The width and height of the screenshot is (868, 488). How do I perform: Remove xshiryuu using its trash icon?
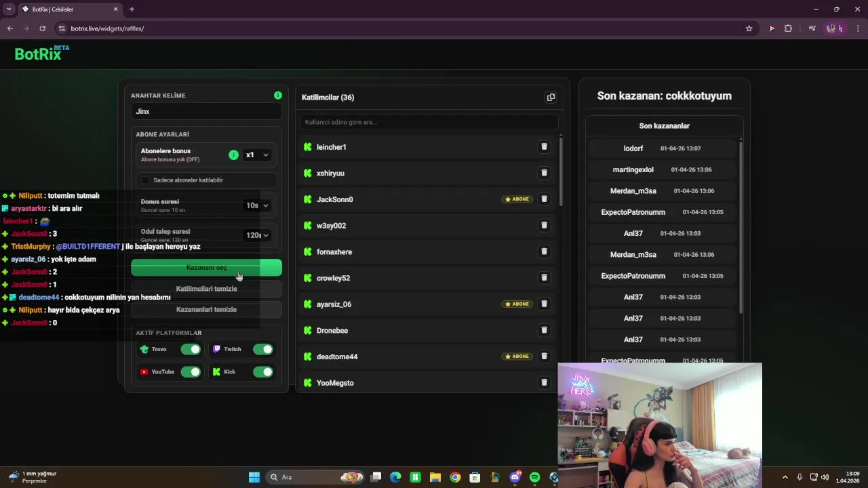pyautogui.click(x=544, y=173)
